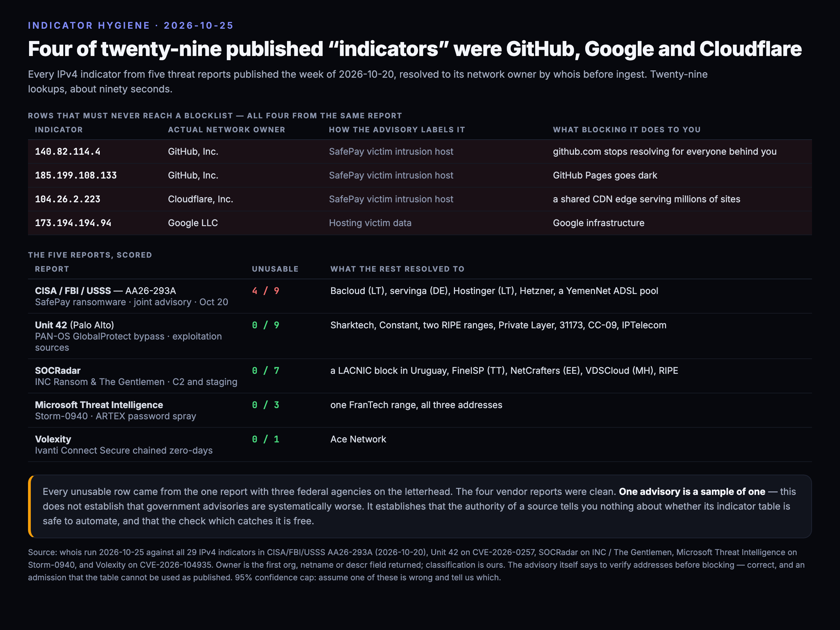
Task: Click 'Hosting victim data' label
Action: 370,223
